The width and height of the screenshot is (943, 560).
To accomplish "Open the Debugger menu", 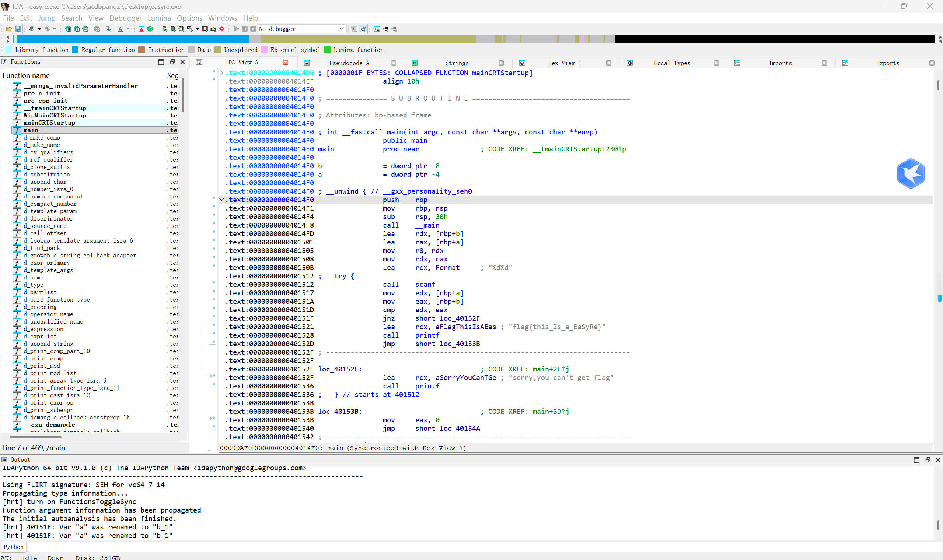I will (x=125, y=18).
